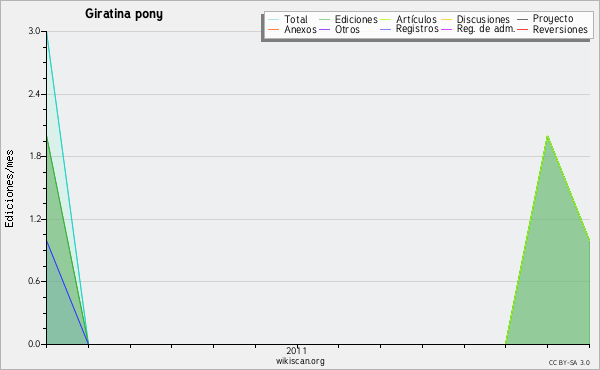Click the Reg. de adm. legend label
This screenshot has height=370, width=600.
click(x=486, y=29)
